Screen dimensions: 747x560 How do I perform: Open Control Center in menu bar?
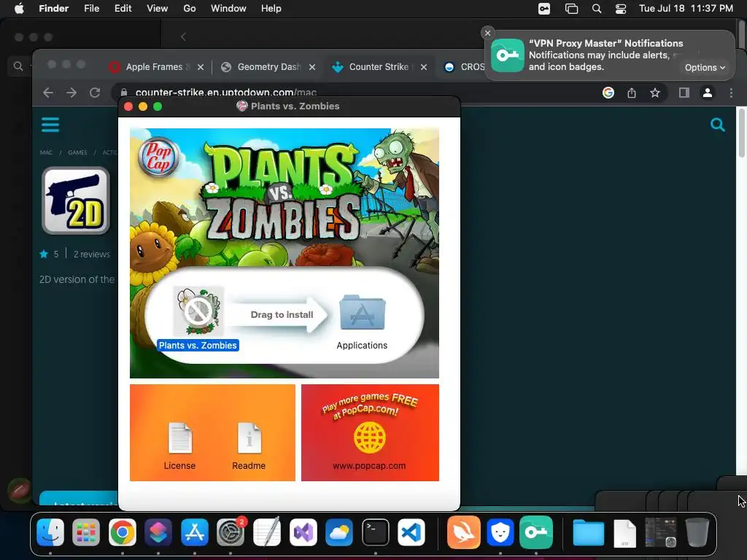pyautogui.click(x=621, y=9)
